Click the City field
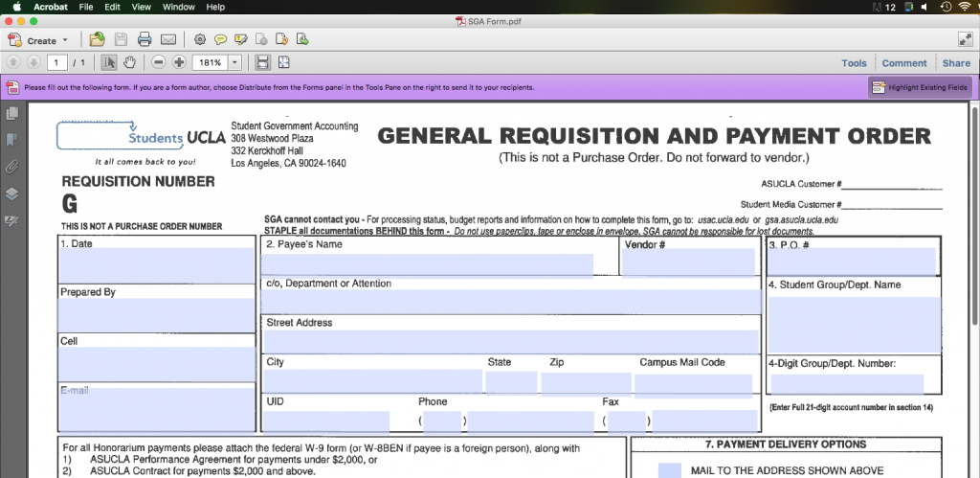The height and width of the screenshot is (478, 980). 372,381
